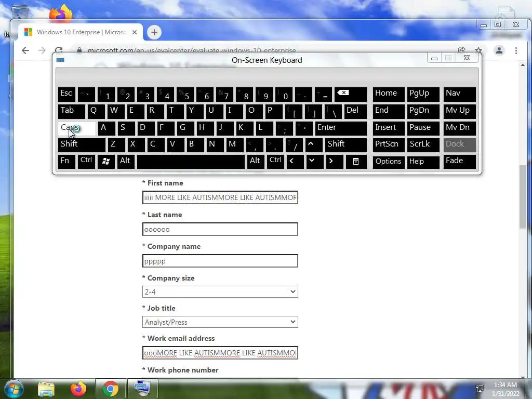Click the Windows logo key on keyboard
Screen dimensions: 532x399
[x=106, y=162]
